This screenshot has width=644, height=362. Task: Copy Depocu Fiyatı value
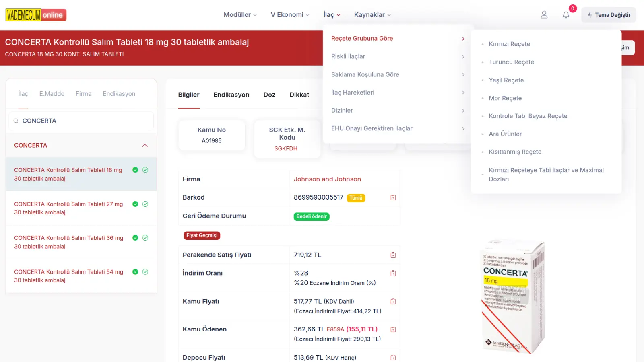pos(393,358)
